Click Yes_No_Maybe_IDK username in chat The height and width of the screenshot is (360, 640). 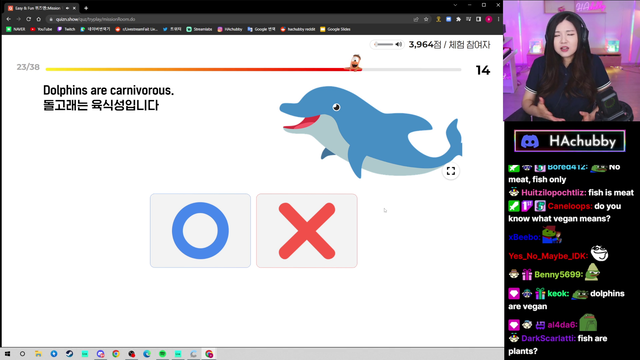pos(548,256)
